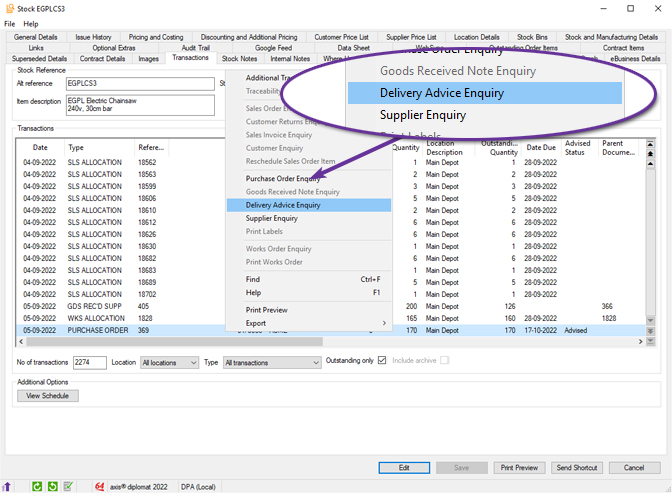
Task: Click bottom Print Preview button
Action: [519, 468]
